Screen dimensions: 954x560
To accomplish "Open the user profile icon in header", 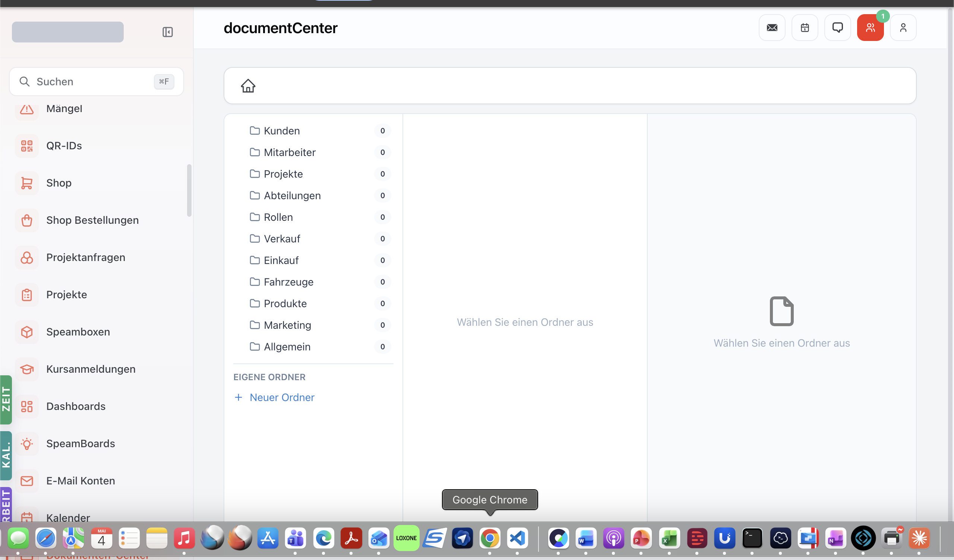I will click(x=903, y=28).
